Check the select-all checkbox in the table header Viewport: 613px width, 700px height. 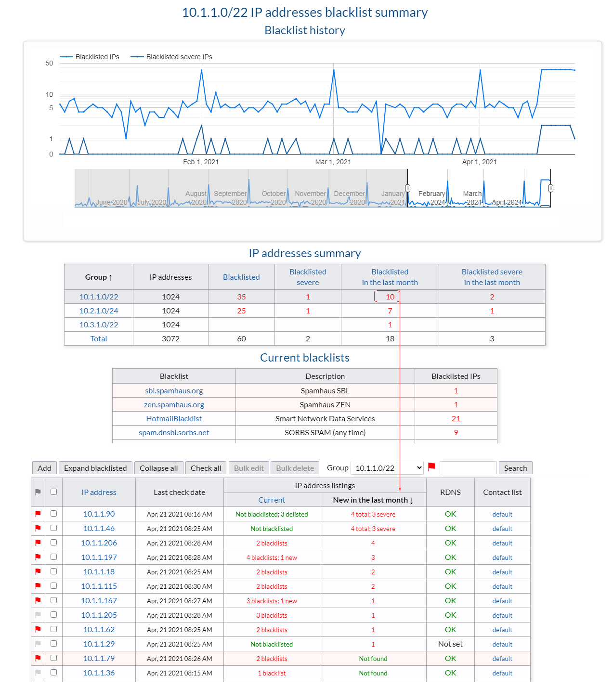53,492
